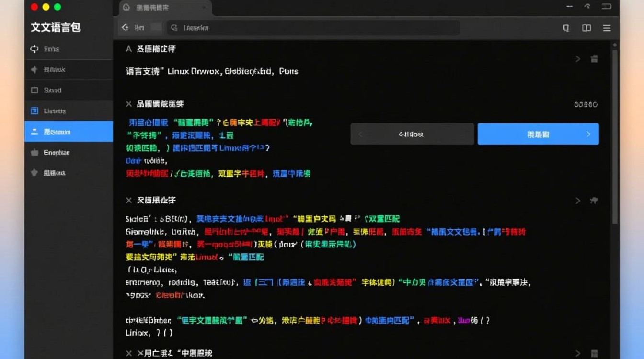644x359 pixels.
Task: Open the hamburger menu at top right
Action: (607, 28)
